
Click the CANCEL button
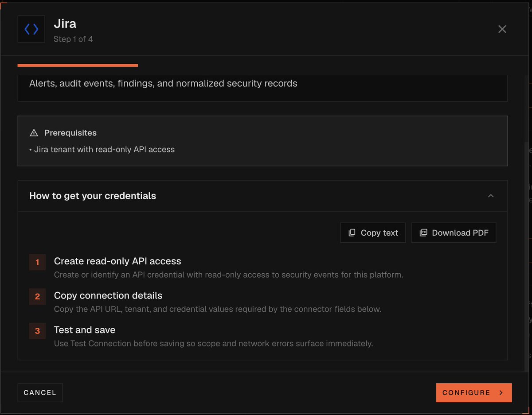(40, 392)
